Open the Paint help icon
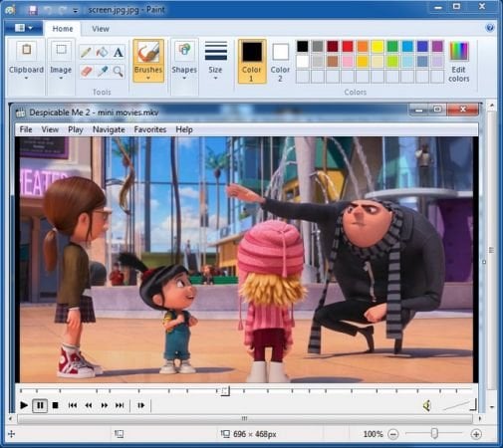The image size is (503, 448). click(490, 28)
